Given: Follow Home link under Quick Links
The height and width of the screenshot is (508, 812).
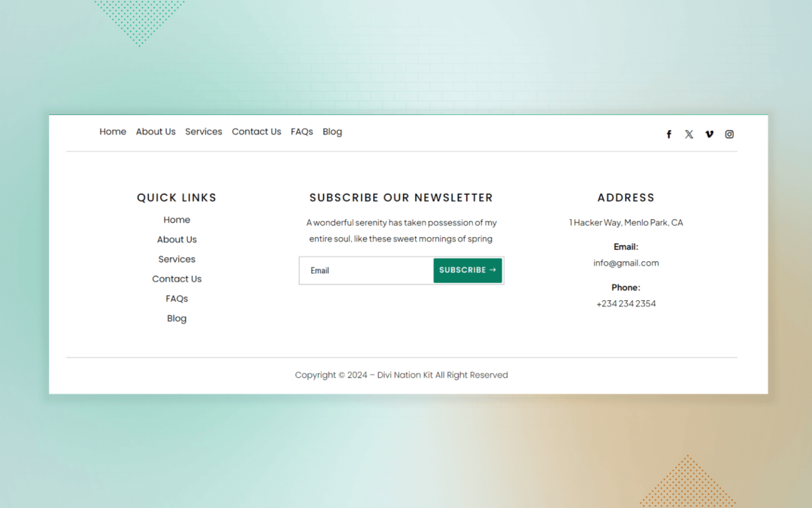Looking at the screenshot, I should point(177,220).
